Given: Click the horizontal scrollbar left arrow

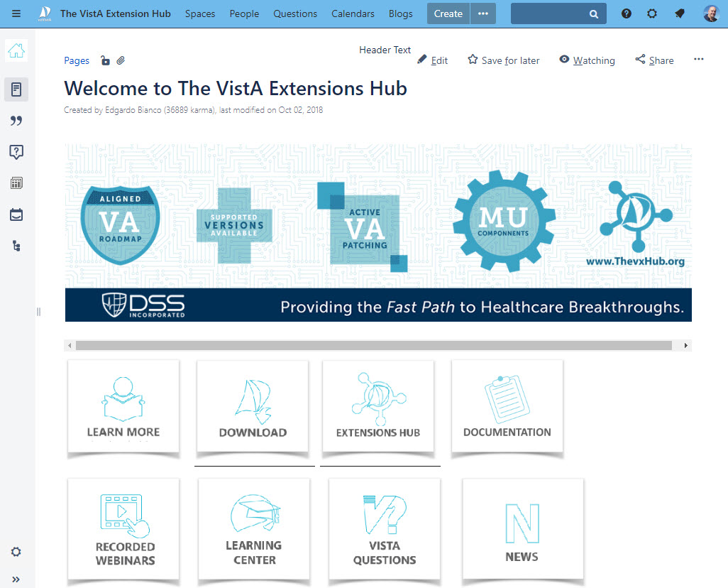Looking at the screenshot, I should tap(70, 345).
